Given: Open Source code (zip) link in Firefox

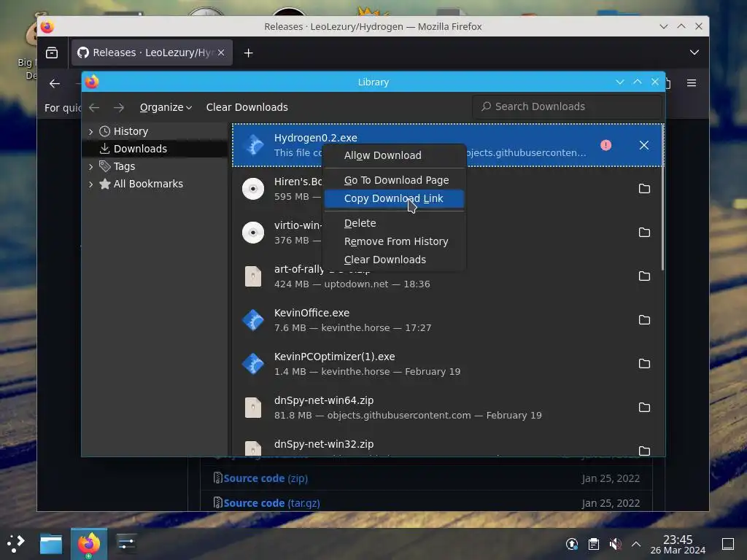Looking at the screenshot, I should point(266,478).
